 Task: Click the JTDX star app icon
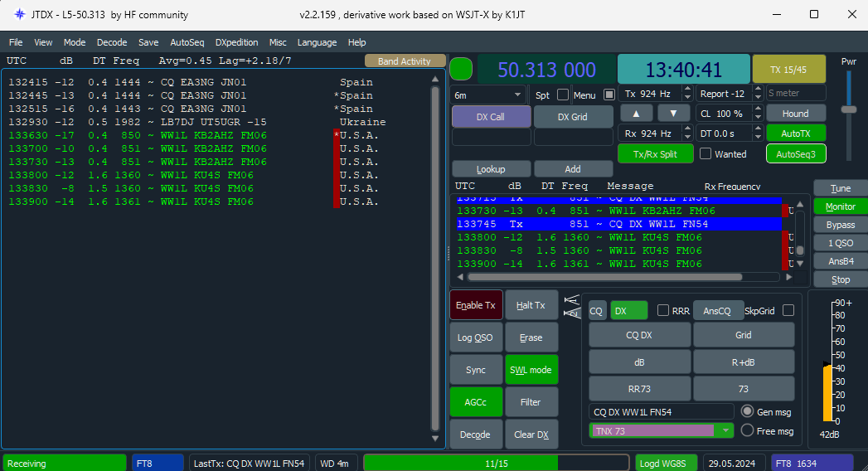pyautogui.click(x=19, y=14)
